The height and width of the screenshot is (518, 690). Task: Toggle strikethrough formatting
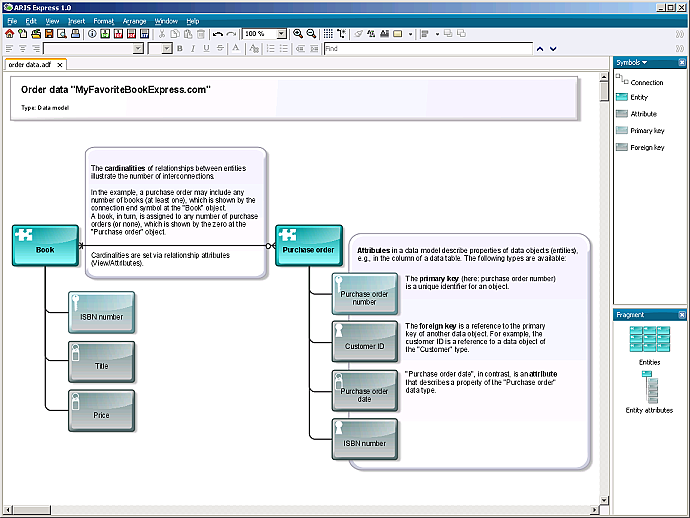coord(220,49)
